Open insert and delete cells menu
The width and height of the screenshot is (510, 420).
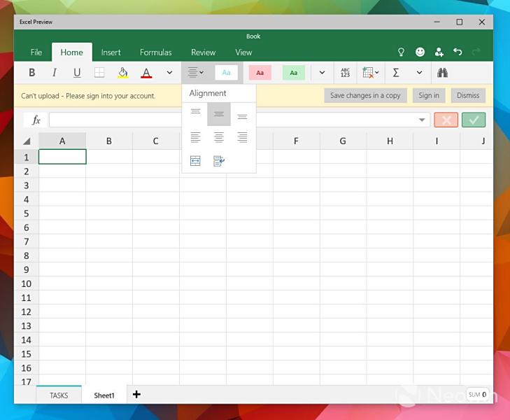(x=371, y=72)
